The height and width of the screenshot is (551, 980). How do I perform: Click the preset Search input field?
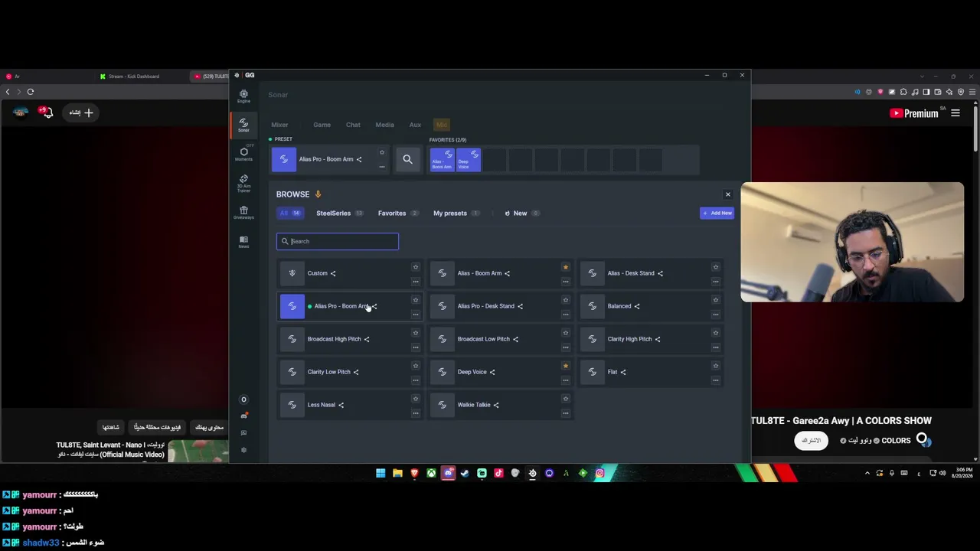(338, 242)
